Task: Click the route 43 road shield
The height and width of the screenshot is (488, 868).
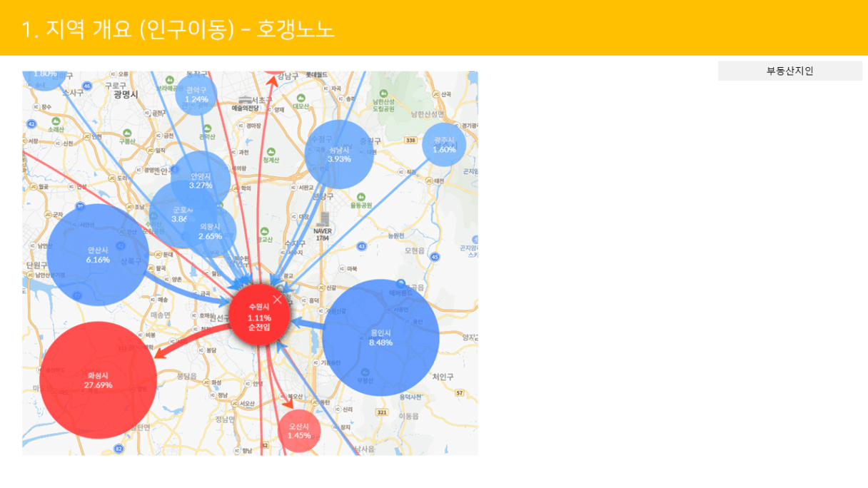Action: point(362,246)
